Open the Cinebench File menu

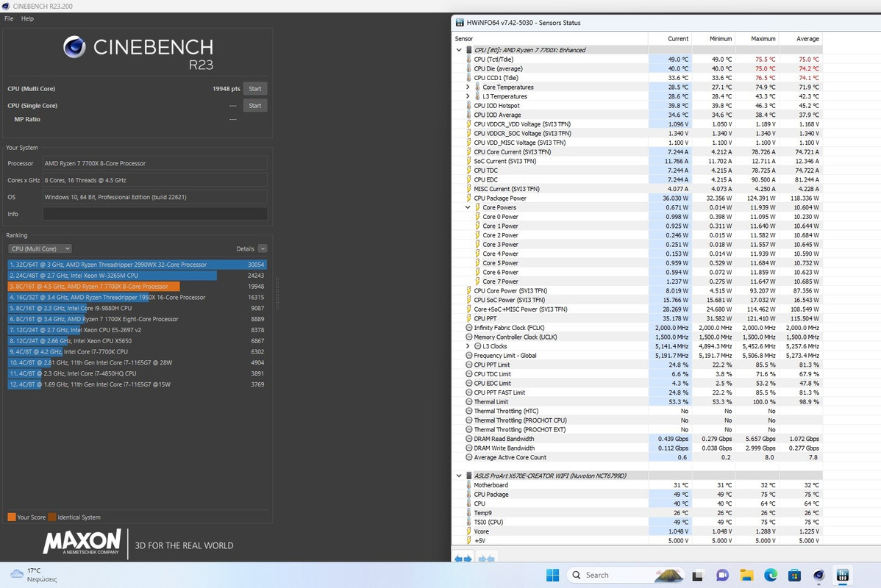(x=9, y=18)
